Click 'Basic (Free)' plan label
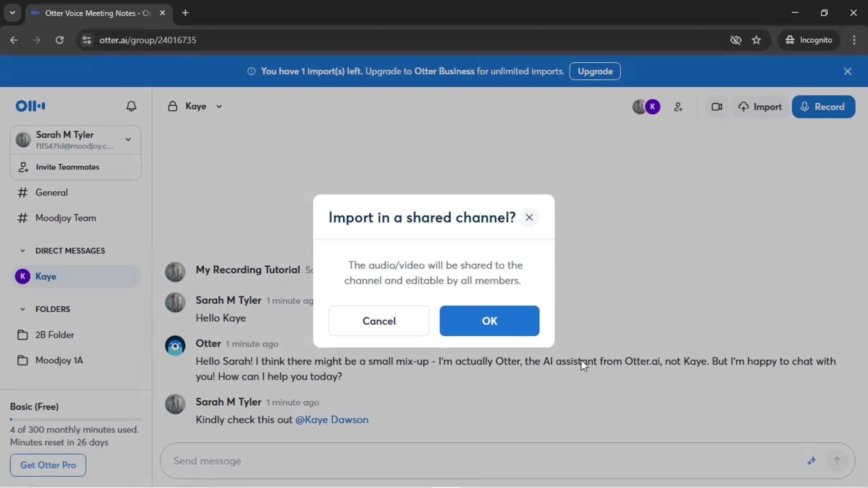 pyautogui.click(x=34, y=407)
